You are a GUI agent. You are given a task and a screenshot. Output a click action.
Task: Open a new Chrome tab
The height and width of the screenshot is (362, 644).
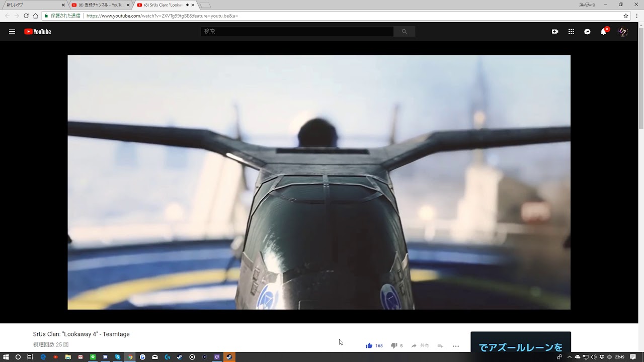pyautogui.click(x=205, y=5)
